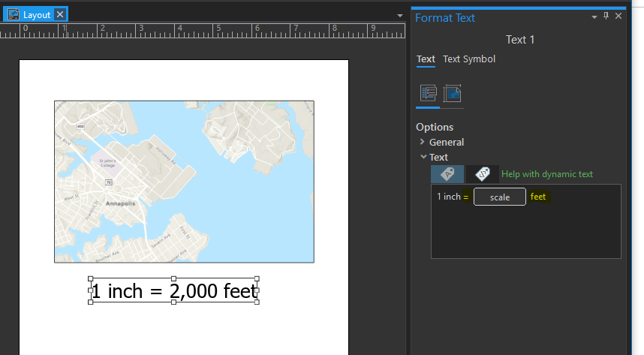Select the Placement icon tab
This screenshot has width=644, height=355.
click(x=452, y=94)
